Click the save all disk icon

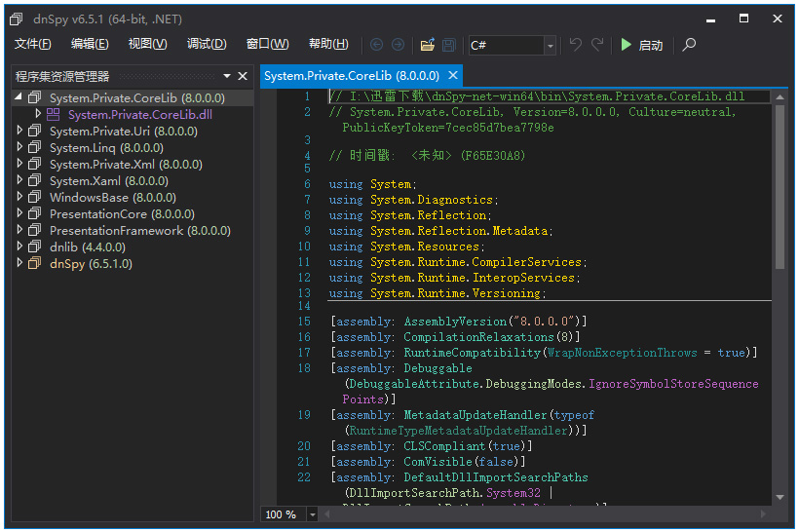coord(448,45)
